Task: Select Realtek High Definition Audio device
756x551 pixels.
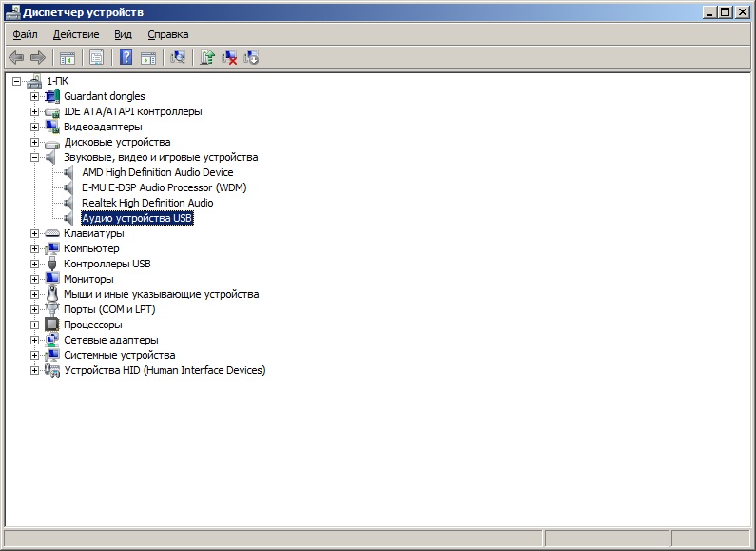Action: click(147, 203)
